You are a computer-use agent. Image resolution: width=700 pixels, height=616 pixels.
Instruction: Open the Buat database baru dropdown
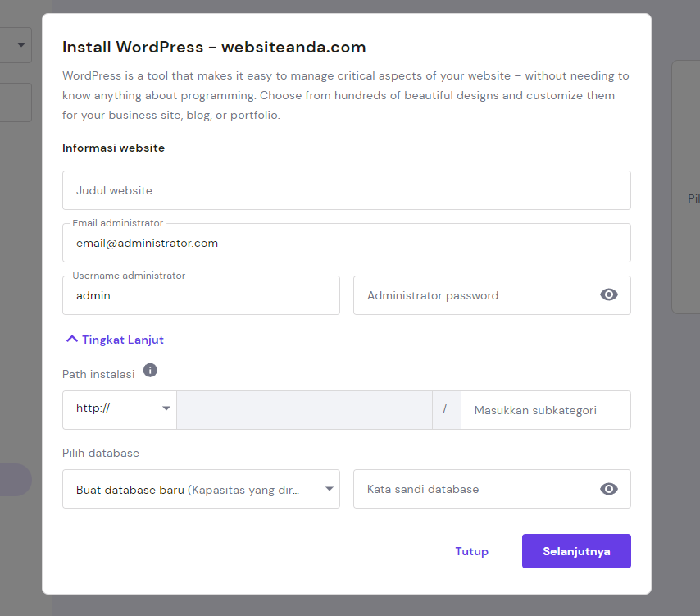pos(201,489)
